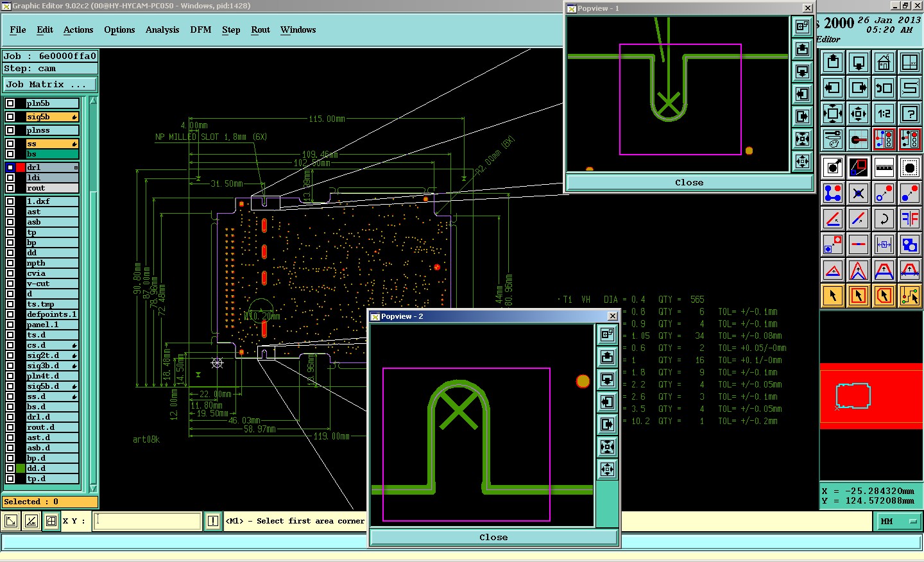Click the X Y coordinate input field

click(x=148, y=521)
